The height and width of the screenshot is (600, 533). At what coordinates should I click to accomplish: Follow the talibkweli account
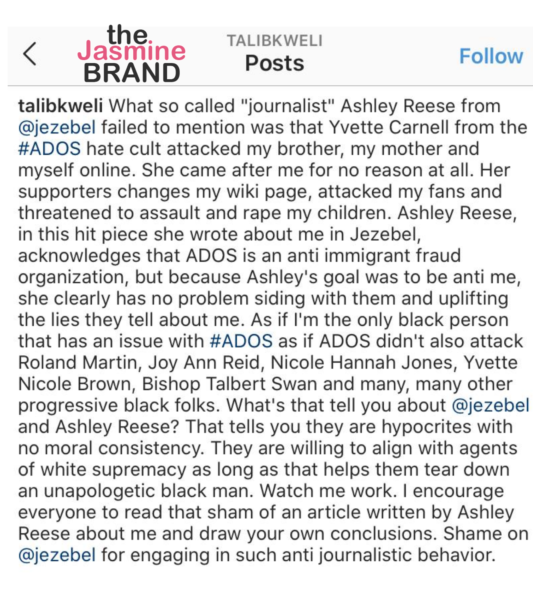point(491,56)
